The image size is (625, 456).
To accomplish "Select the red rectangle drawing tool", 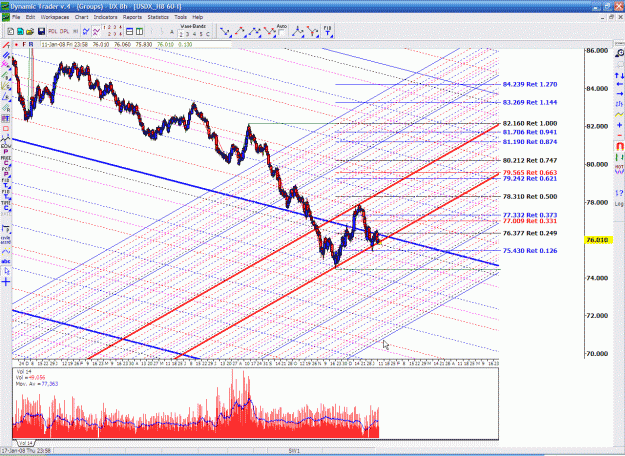I will tap(6, 129).
